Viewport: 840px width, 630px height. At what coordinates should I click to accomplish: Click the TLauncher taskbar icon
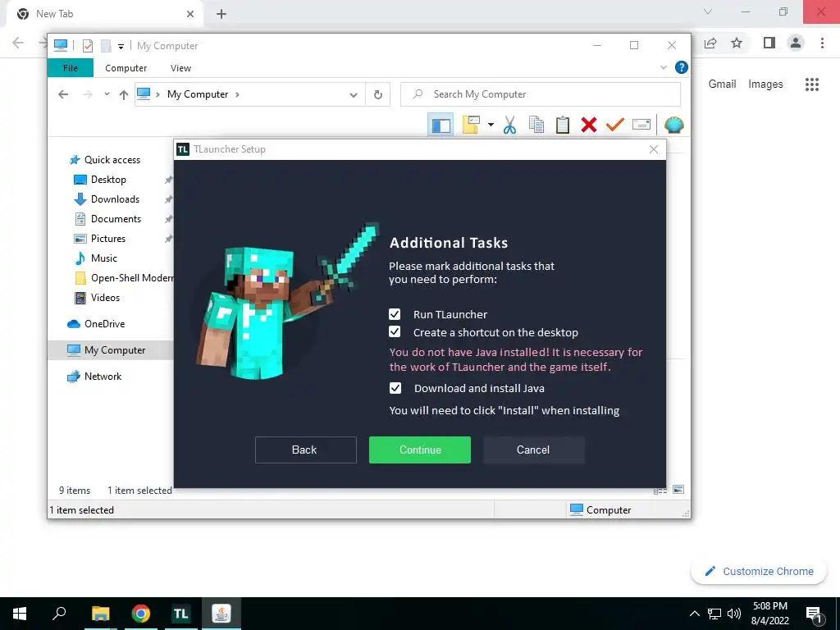point(180,614)
